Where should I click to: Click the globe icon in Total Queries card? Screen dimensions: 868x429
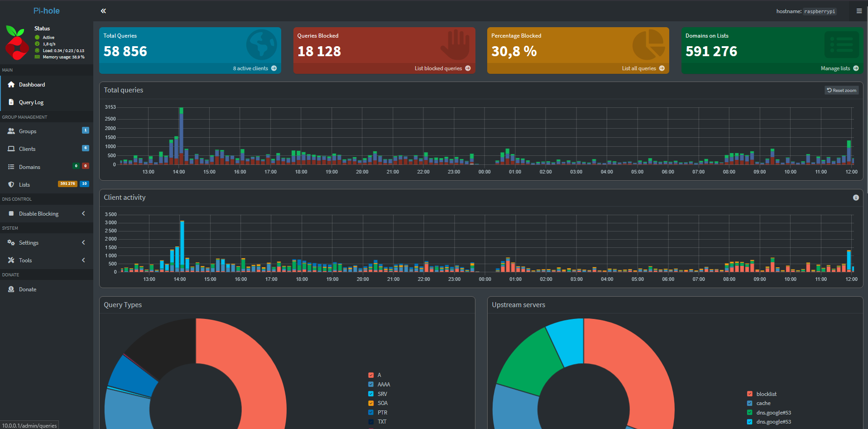click(x=261, y=45)
